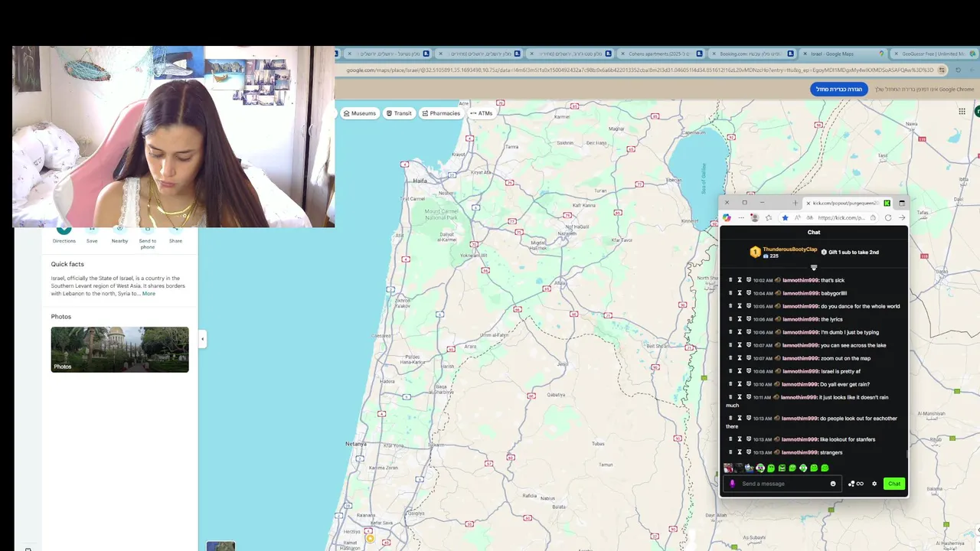The image size is (980, 551).
Task: Filter map by Transit
Action: click(399, 113)
